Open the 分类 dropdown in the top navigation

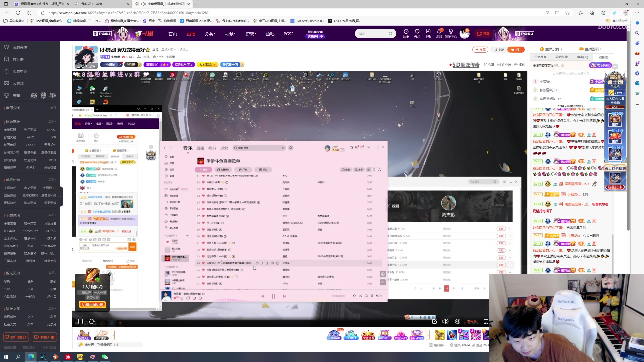pyautogui.click(x=210, y=34)
